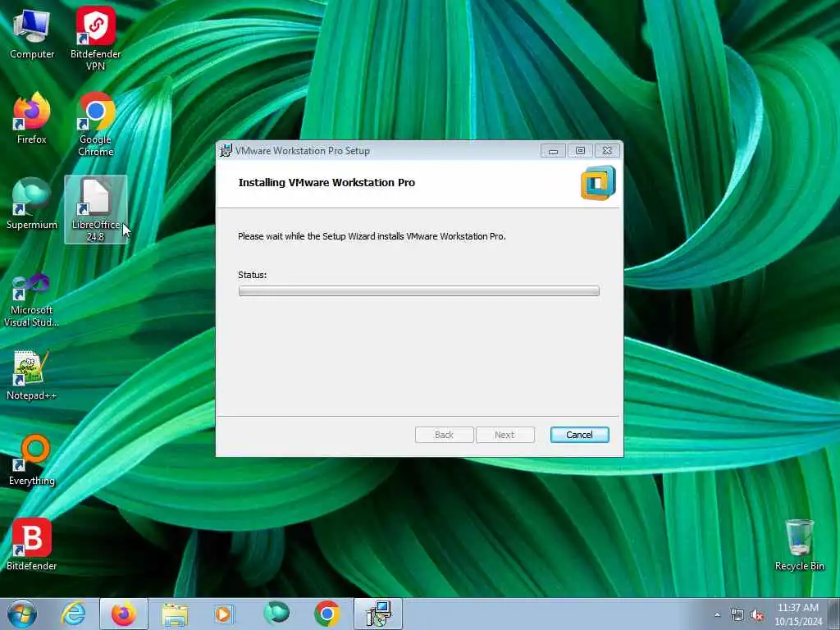The height and width of the screenshot is (630, 840).
Task: Launch Supermium from the taskbar
Action: pos(276,614)
